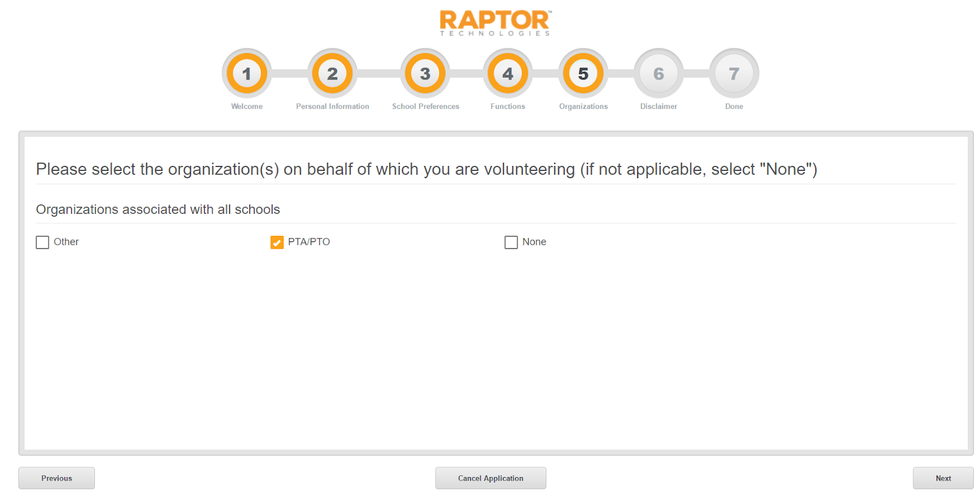Click the Raptor Technologies logo
Image resolution: width=980 pixels, height=496 pixels.
495,23
